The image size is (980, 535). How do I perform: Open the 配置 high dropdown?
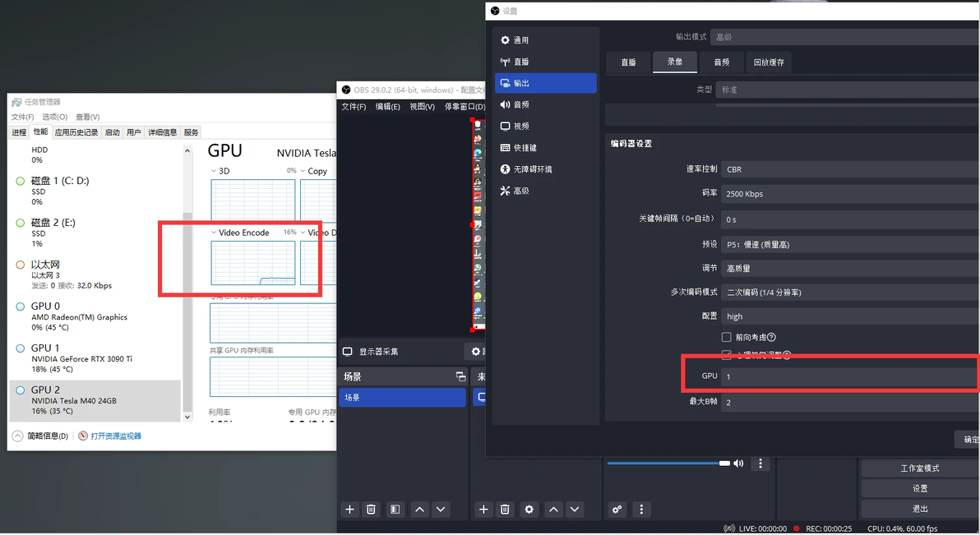(850, 316)
